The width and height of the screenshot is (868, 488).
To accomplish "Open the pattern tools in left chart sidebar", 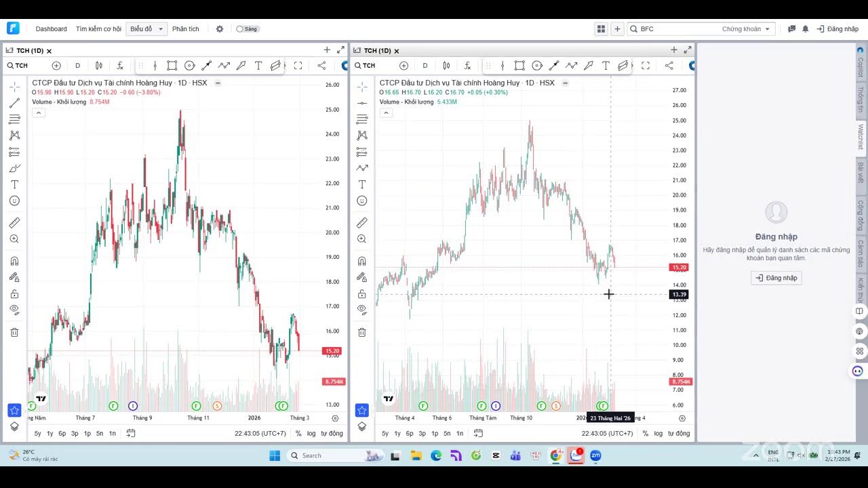I will tap(14, 136).
